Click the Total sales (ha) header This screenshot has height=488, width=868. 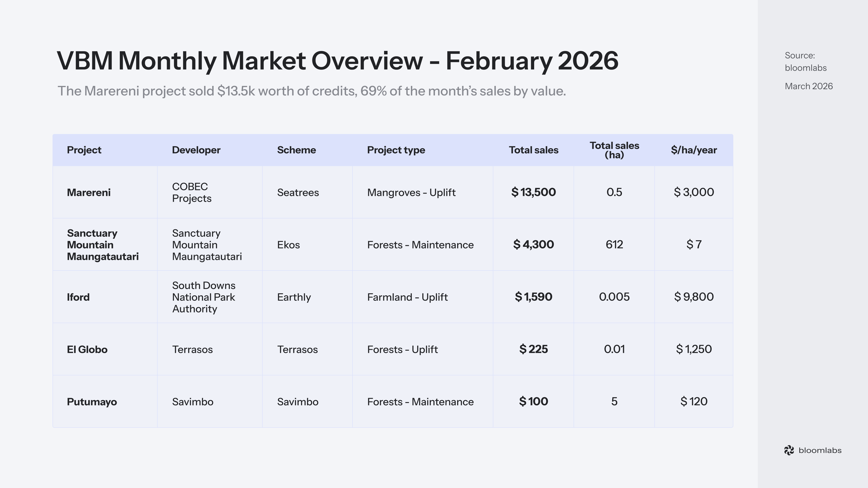click(x=614, y=150)
